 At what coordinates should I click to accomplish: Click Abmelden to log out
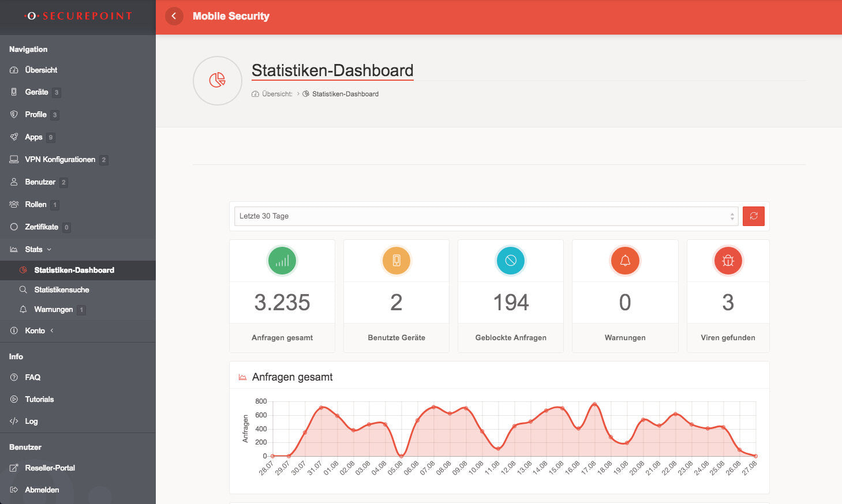(42, 490)
